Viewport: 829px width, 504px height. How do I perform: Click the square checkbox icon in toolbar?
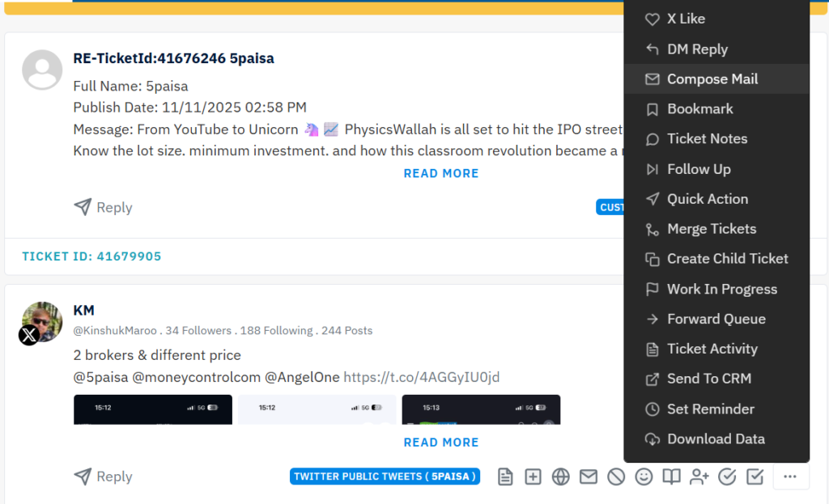(755, 477)
